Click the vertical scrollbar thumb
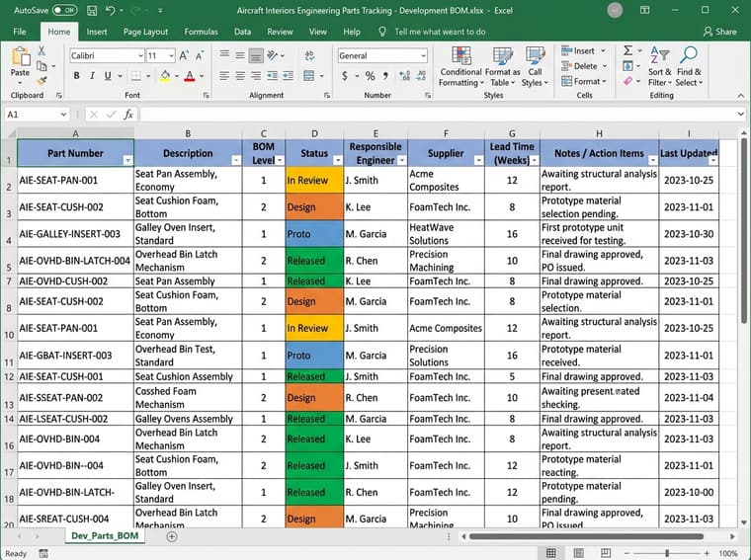The height and width of the screenshot is (560, 751). click(743, 230)
